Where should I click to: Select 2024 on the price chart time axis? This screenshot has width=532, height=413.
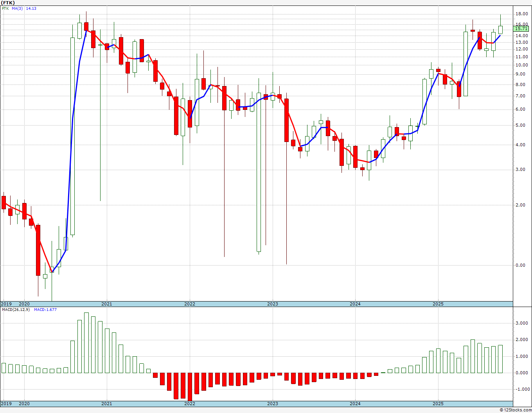[355, 304]
